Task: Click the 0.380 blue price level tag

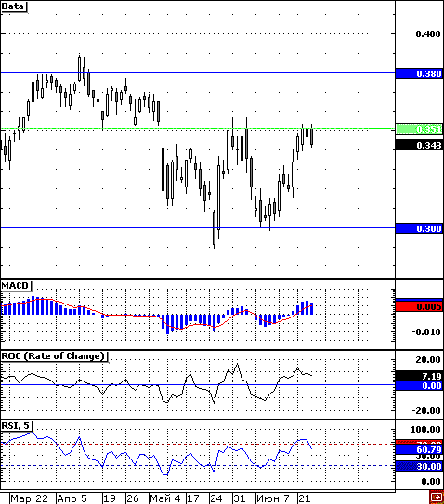Action: 419,73
